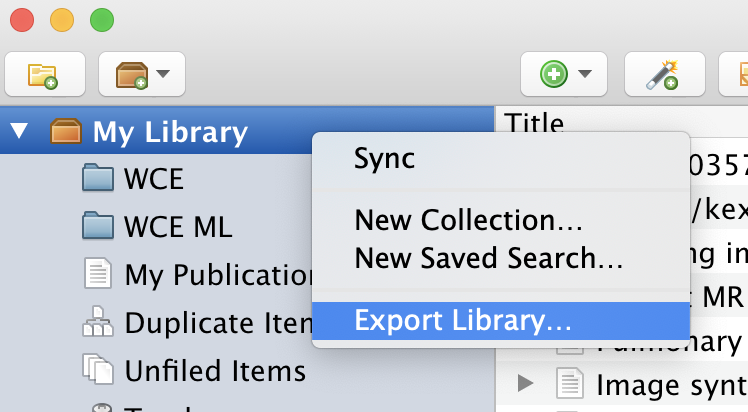Screen dimensions: 748x412
Task: Click the My Library box icon
Action: pyautogui.click(x=65, y=131)
